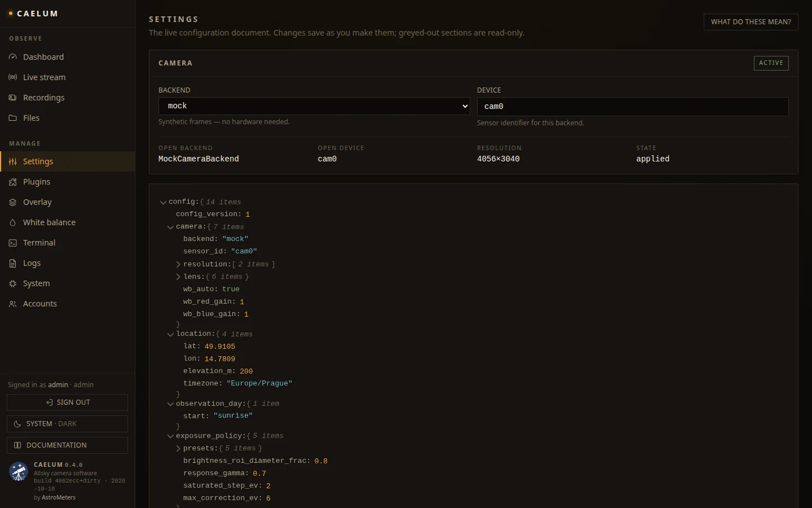This screenshot has height=508, width=812.
Task: Toggle the System · Dark theme button
Action: tap(67, 424)
